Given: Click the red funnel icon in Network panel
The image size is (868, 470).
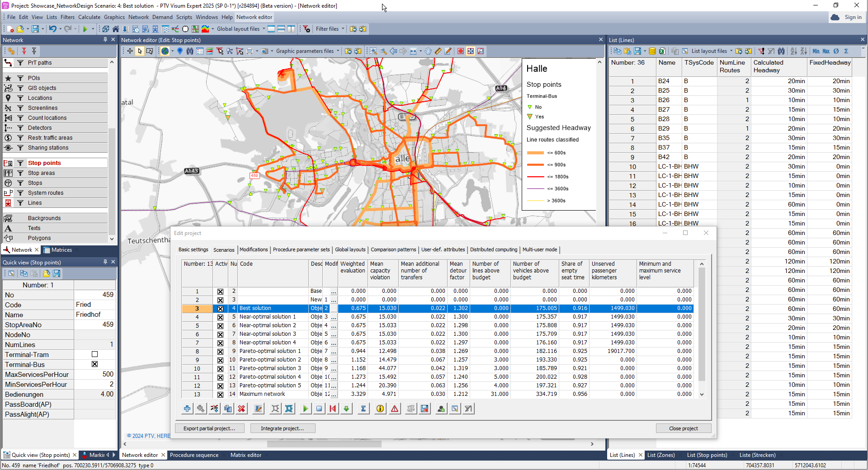Looking at the screenshot, I should (x=24, y=51).
